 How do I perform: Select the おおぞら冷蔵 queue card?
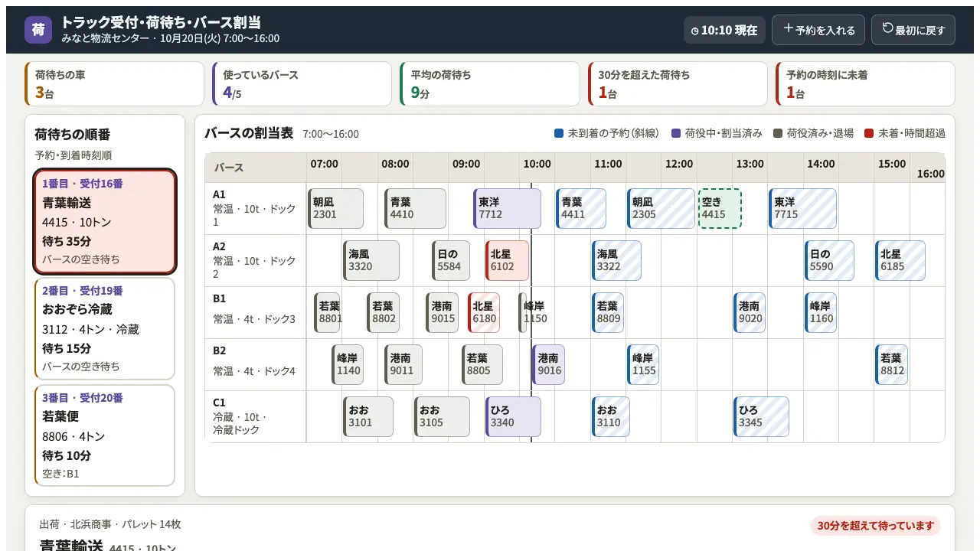105,328
